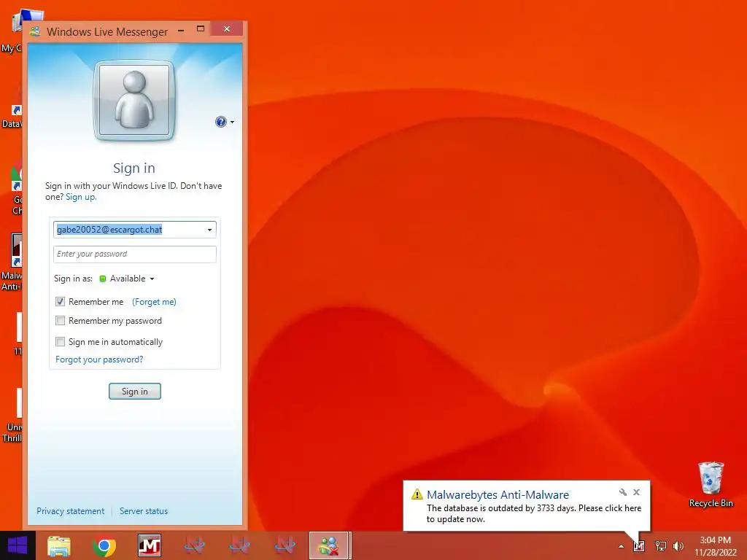Untick the Remember me checkbox
The height and width of the screenshot is (560, 747).
coord(60,301)
